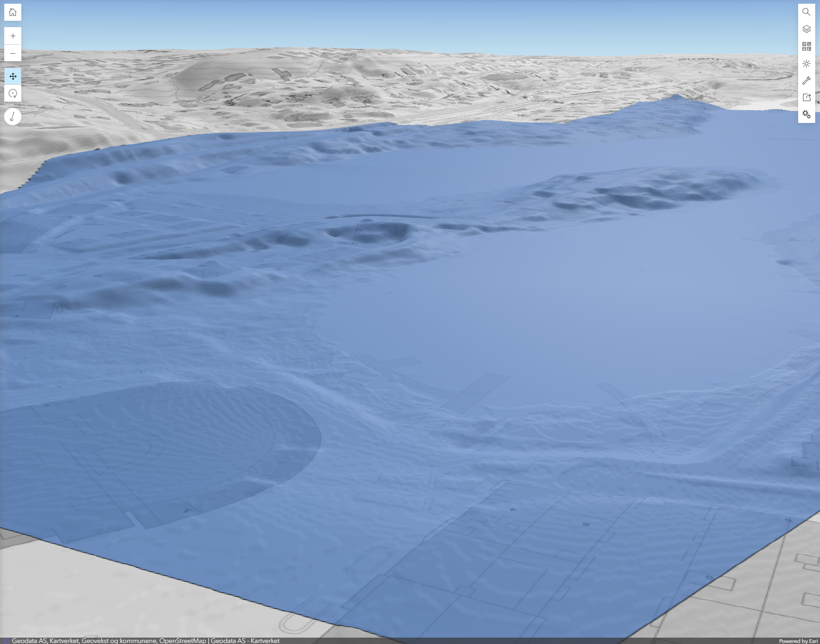
Task: Switch to the rotate navigation tool
Action: [13, 94]
